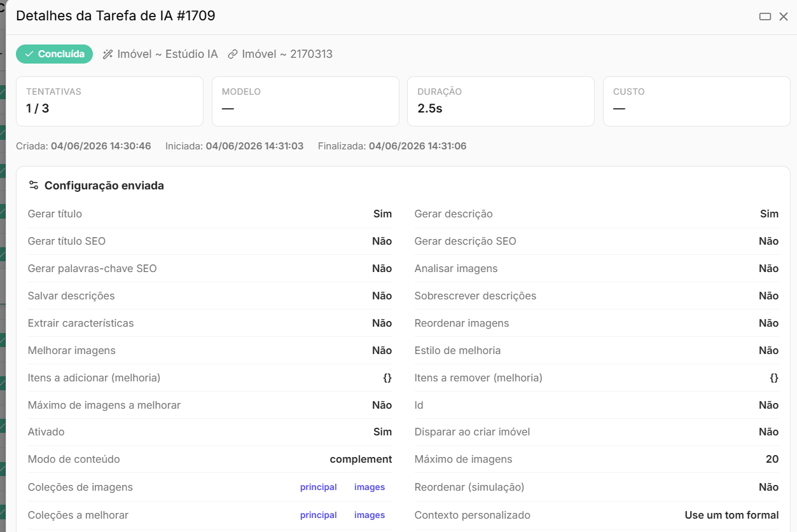Image resolution: width=797 pixels, height=532 pixels.
Task: Click the magic wand icon beside Imóvel ~ Estúdio IA
Action: pos(108,54)
